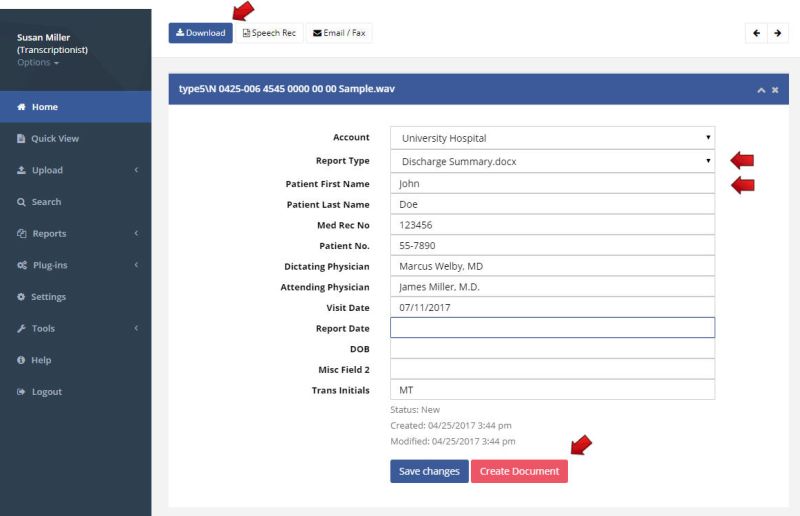800x516 pixels.
Task: Click the Search magnifier icon in the sidebar
Action: pos(21,202)
